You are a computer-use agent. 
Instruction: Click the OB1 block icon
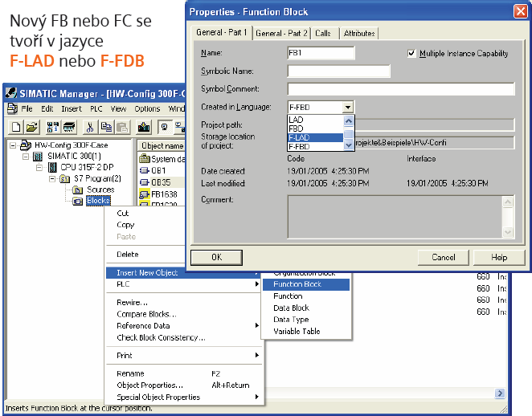tap(145, 170)
